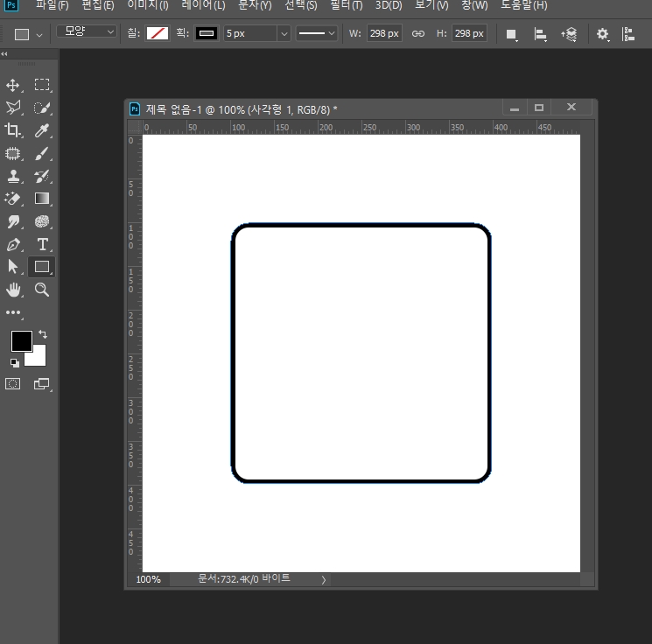Image resolution: width=652 pixels, height=644 pixels.
Task: Open path arrangement options
Action: click(569, 34)
